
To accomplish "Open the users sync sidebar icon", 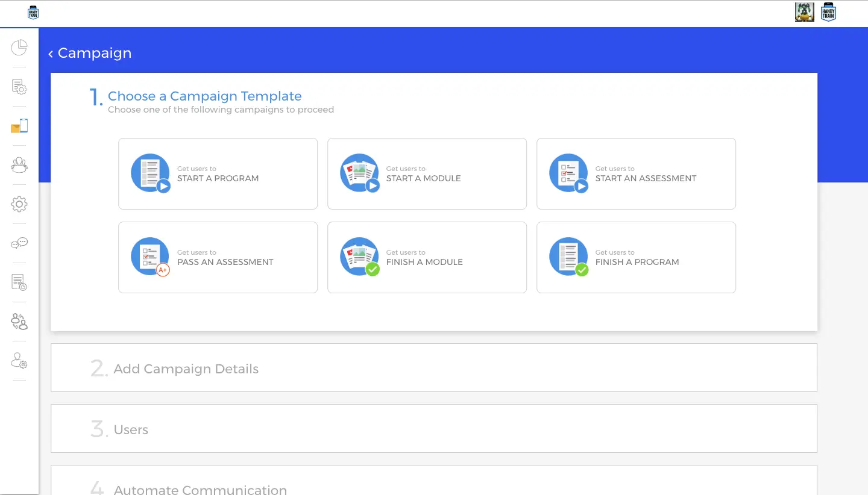I will click(x=19, y=322).
